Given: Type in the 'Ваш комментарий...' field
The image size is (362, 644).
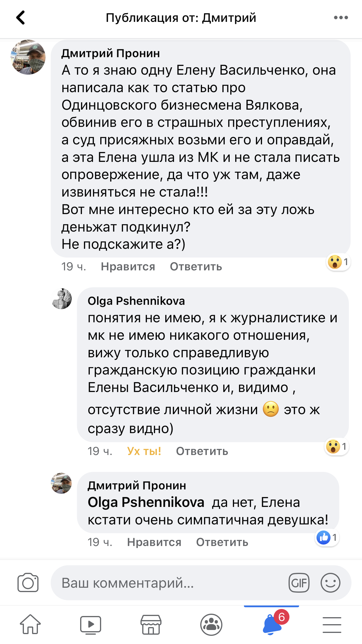Looking at the screenshot, I should [169, 583].
